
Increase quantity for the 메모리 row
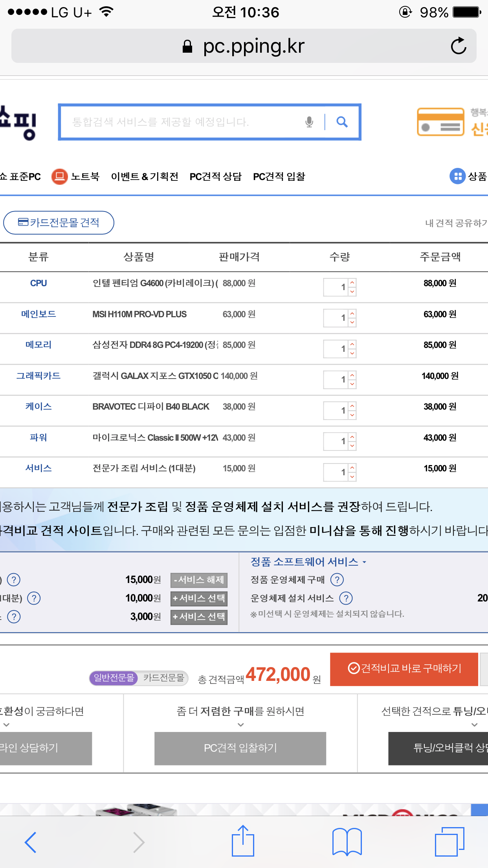point(352,344)
